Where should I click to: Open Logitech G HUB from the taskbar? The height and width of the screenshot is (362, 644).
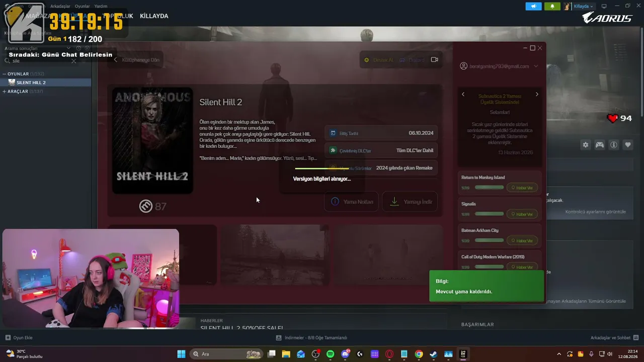[x=360, y=354]
